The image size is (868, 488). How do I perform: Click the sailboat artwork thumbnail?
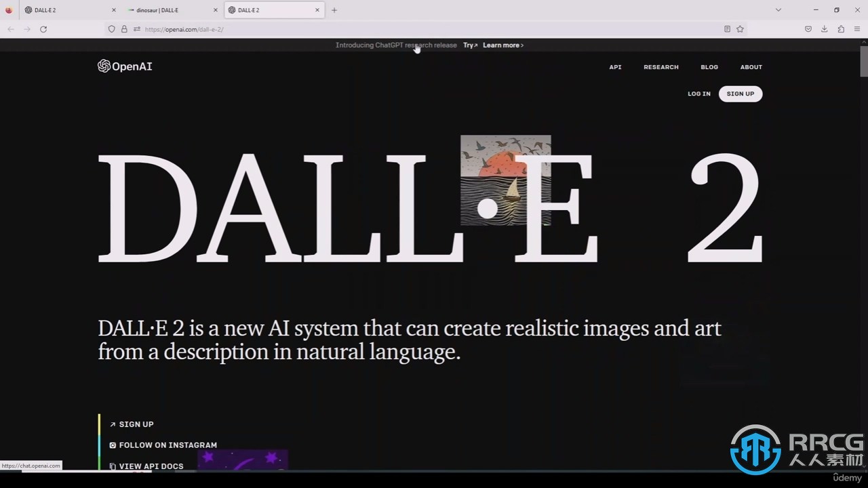(506, 180)
